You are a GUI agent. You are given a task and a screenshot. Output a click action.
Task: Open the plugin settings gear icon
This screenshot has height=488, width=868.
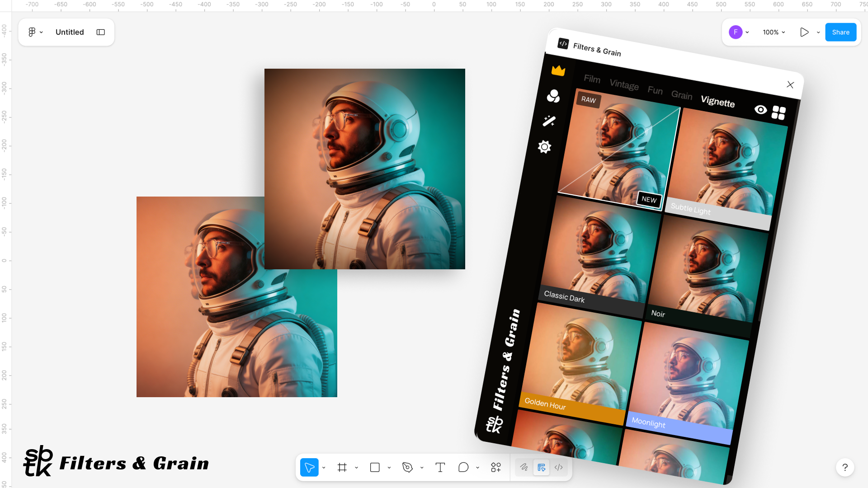[545, 147]
